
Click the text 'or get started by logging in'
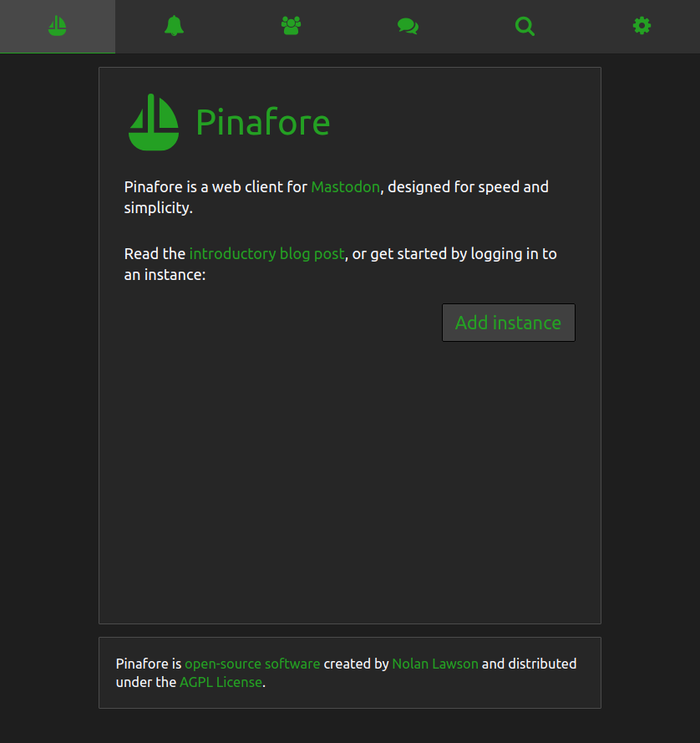pyautogui.click(x=439, y=254)
